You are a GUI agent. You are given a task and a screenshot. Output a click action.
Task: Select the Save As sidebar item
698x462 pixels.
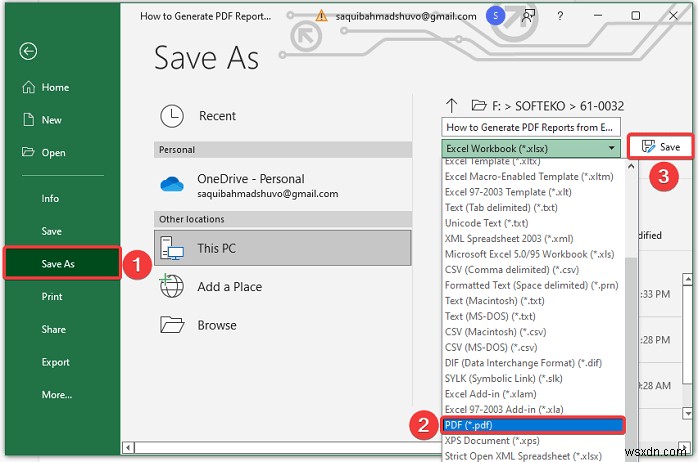62,263
